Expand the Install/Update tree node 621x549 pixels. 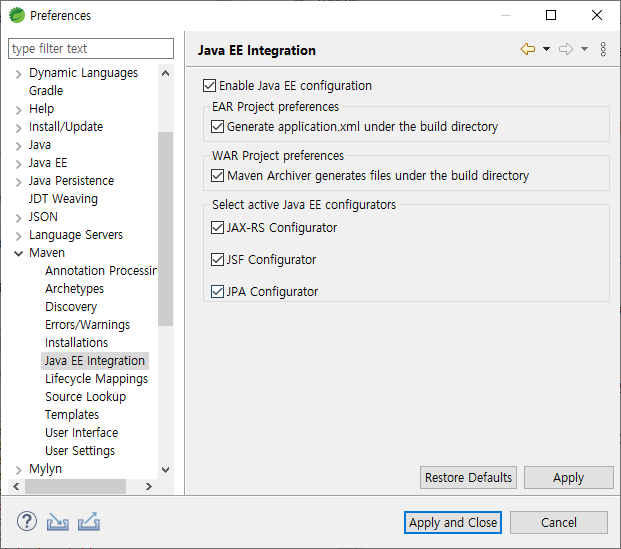18,128
